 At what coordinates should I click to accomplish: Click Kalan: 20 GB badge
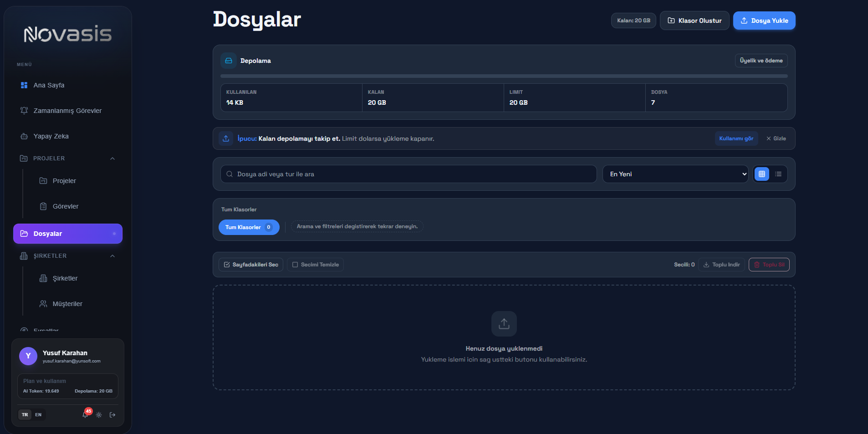click(633, 20)
